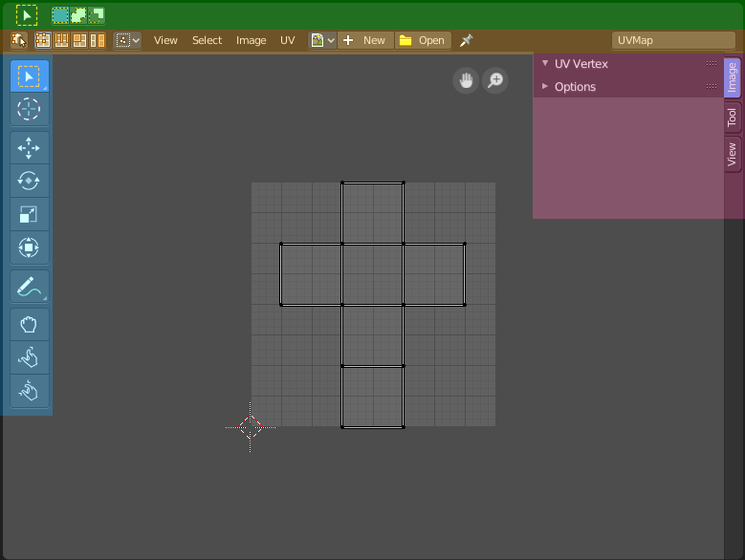Set selection mode to Subtract
Image resolution: width=745 pixels, height=560 pixels.
pyautogui.click(x=97, y=15)
